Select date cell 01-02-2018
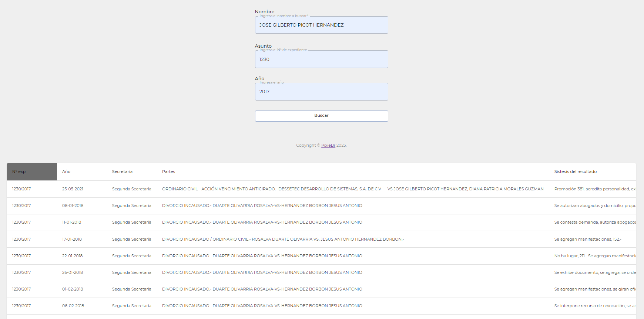Image resolution: width=644 pixels, height=319 pixels. pos(73,289)
